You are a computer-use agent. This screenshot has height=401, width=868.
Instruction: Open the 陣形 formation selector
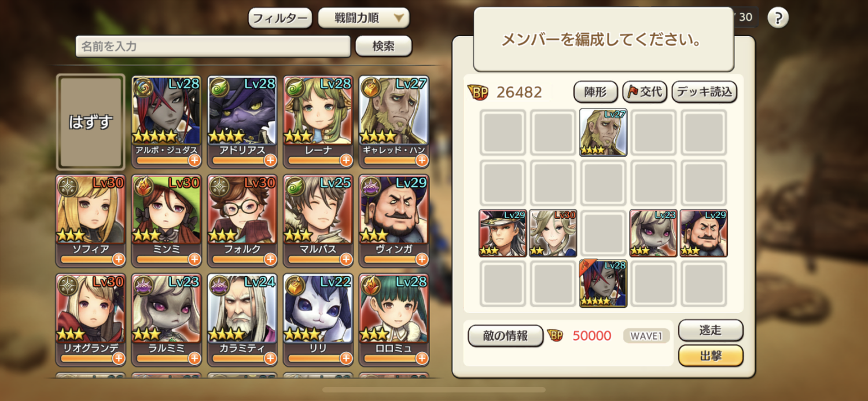pos(595,92)
